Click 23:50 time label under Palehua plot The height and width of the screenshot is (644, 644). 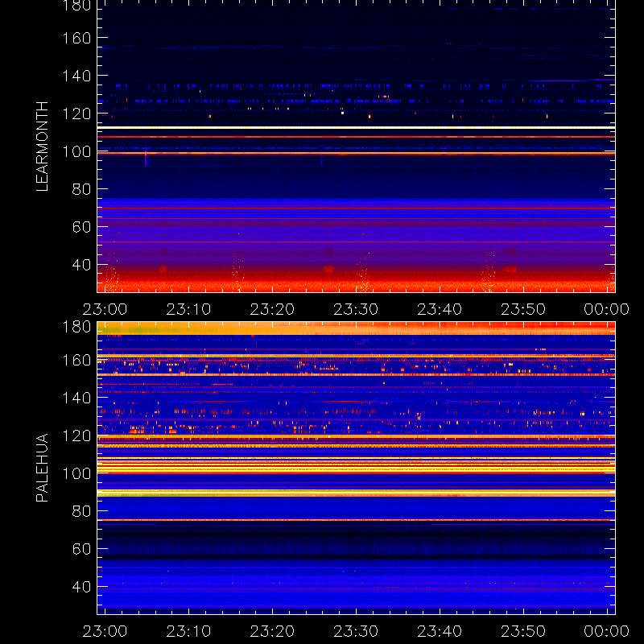coord(523,631)
